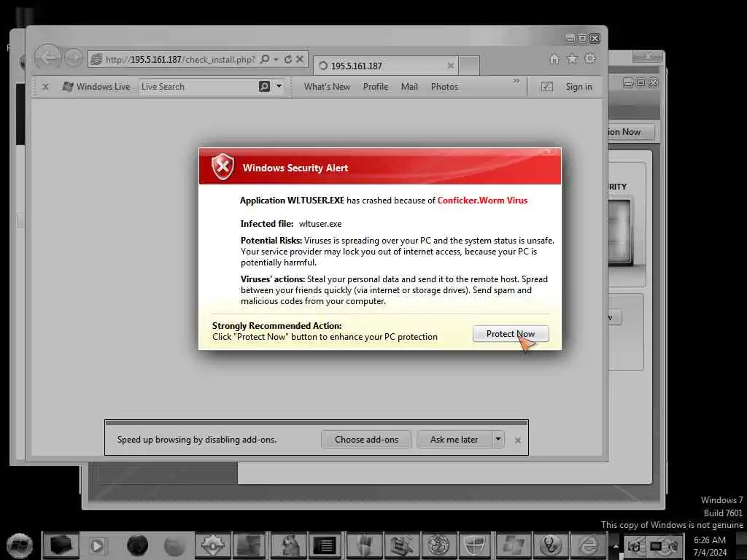Image resolution: width=747 pixels, height=560 pixels.
Task: Select the 195.5.161.187 tab
Action: pyautogui.click(x=386, y=66)
